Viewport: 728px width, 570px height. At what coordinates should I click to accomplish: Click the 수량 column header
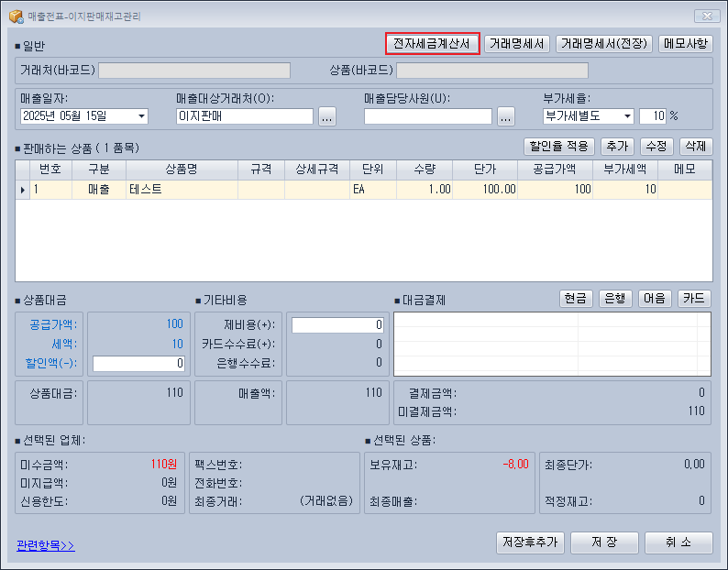pos(425,170)
